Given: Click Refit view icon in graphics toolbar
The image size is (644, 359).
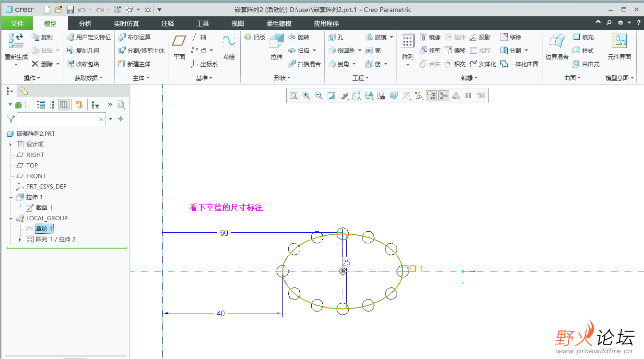Looking at the screenshot, I should pyautogui.click(x=294, y=96).
